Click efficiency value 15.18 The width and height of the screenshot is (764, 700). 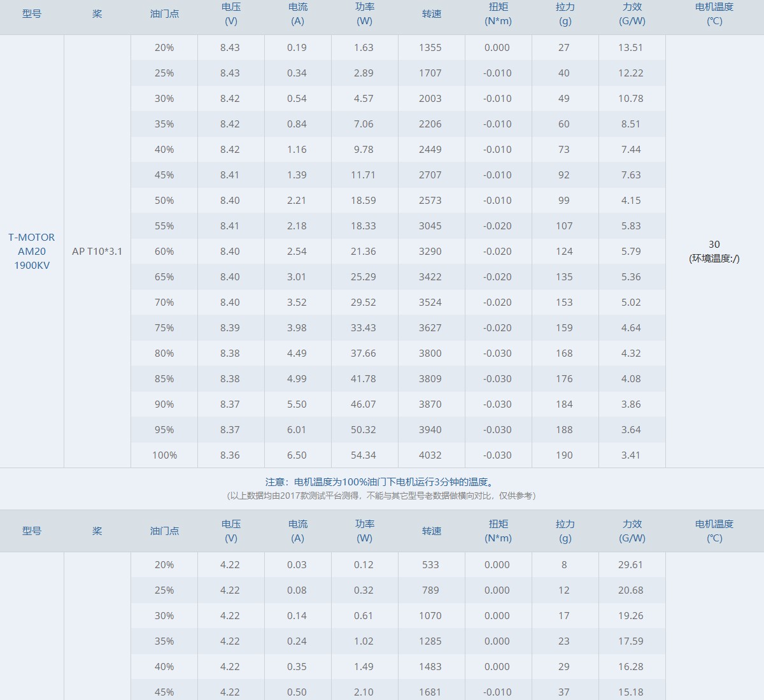click(631, 692)
